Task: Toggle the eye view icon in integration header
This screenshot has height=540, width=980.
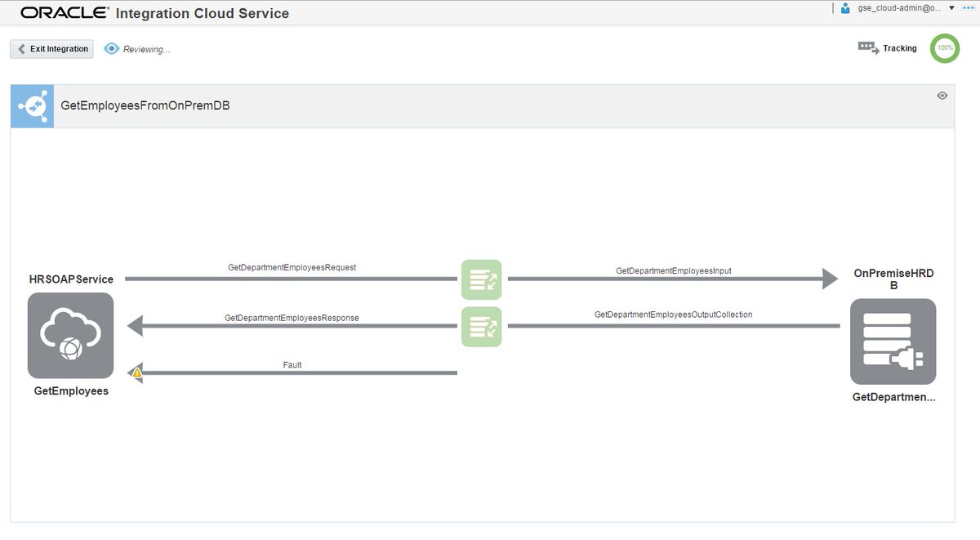Action: coord(942,96)
